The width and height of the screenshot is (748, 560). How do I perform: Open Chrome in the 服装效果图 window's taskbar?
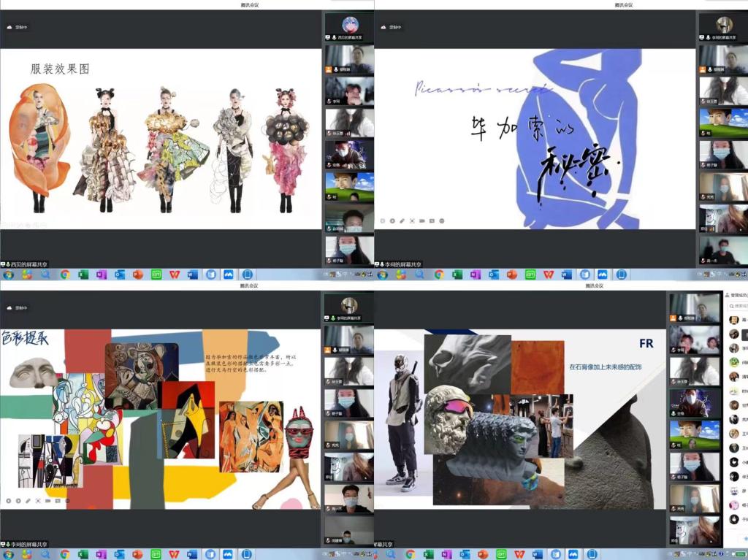(x=65, y=275)
